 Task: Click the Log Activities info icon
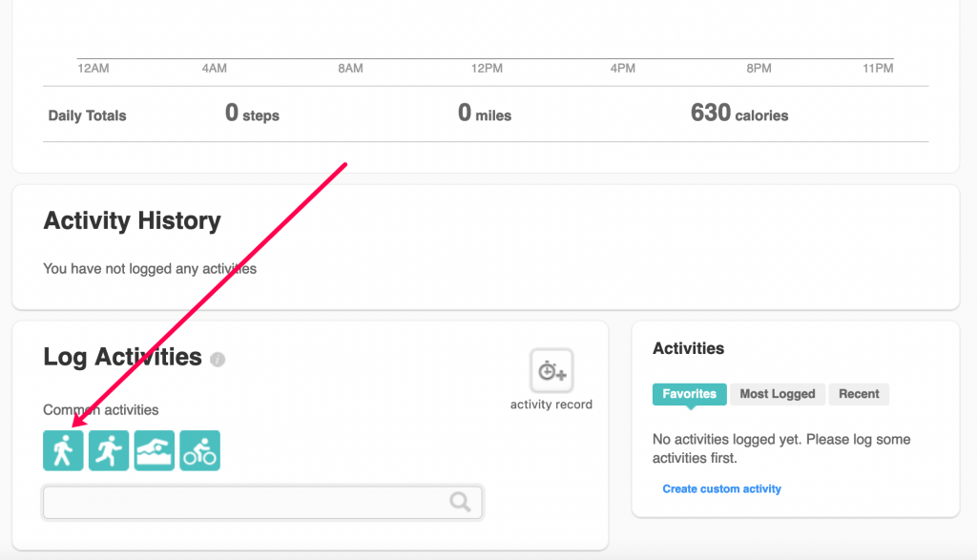click(x=218, y=360)
